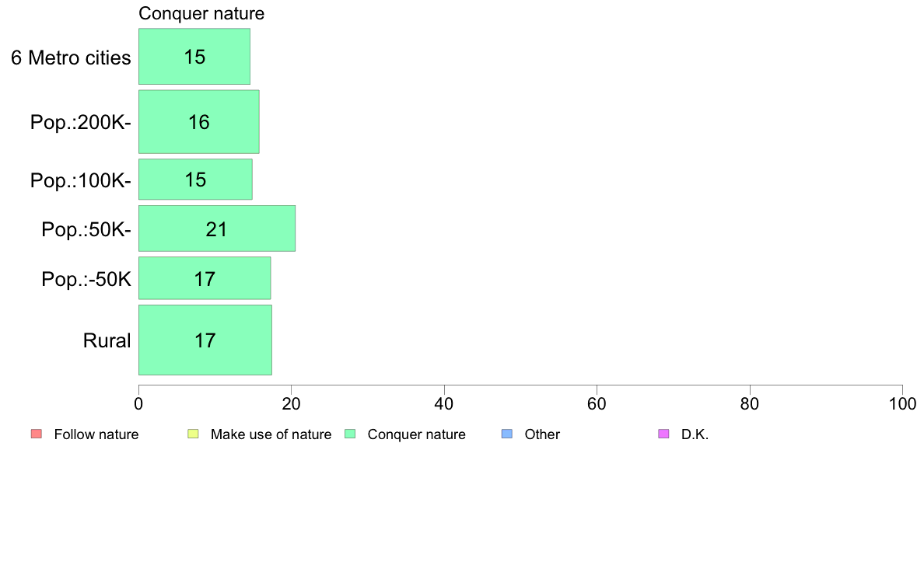This screenshot has width=924, height=572.
Task: Click the Make use of nature label
Action: coord(271,434)
